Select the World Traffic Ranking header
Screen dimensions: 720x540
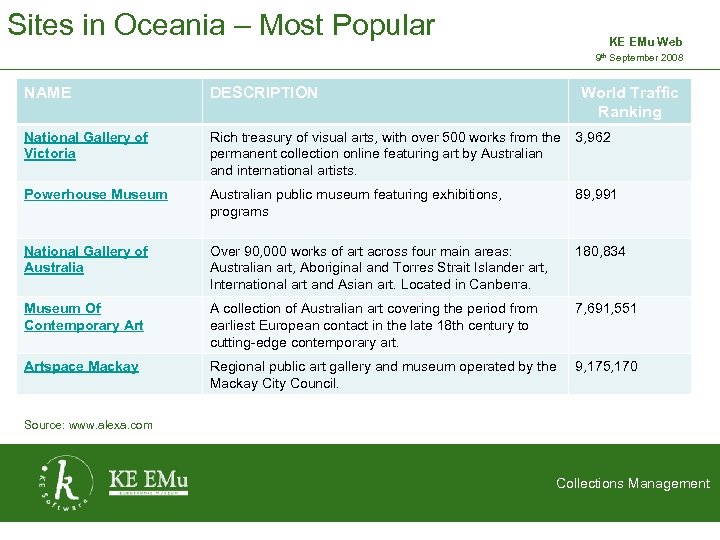coord(630,102)
